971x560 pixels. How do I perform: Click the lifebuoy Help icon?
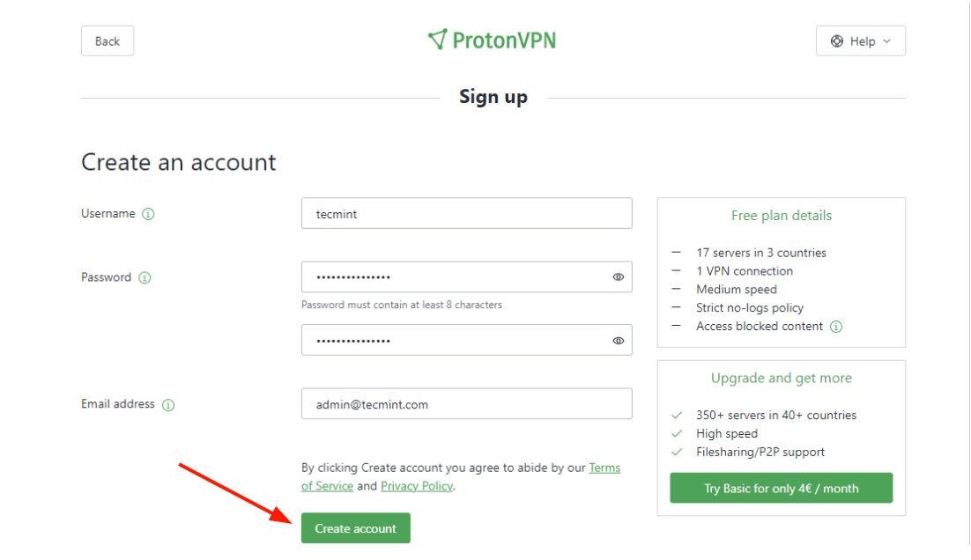[x=837, y=41]
